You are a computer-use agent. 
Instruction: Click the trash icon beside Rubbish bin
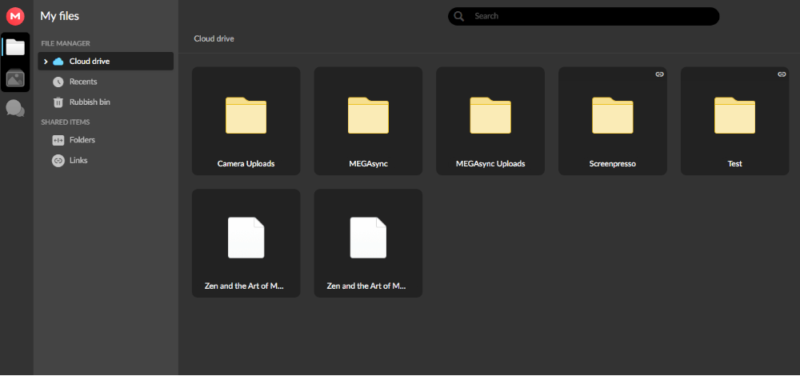tap(58, 102)
